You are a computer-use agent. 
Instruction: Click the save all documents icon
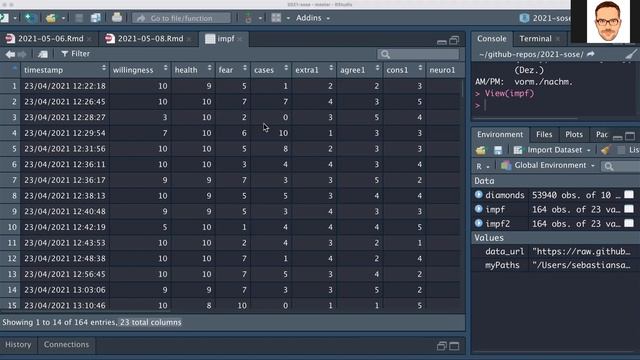[x=96, y=18]
